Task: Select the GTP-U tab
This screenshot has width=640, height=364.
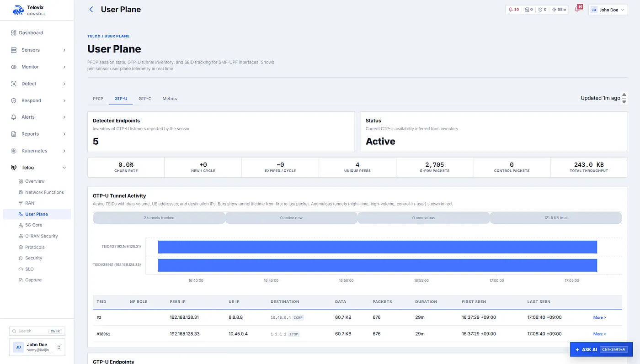Action: click(x=121, y=99)
